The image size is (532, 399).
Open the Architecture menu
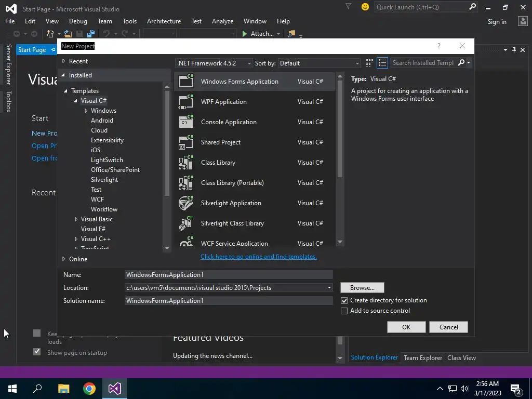tap(164, 21)
